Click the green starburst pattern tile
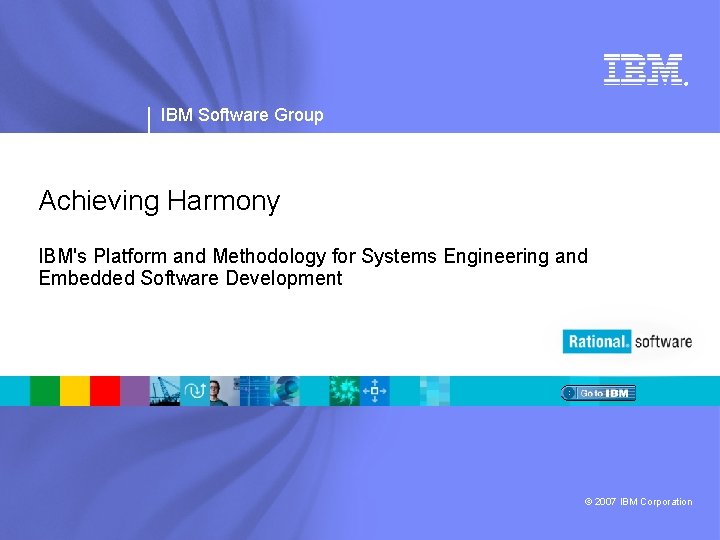This screenshot has height=540, width=720. pos(344,391)
